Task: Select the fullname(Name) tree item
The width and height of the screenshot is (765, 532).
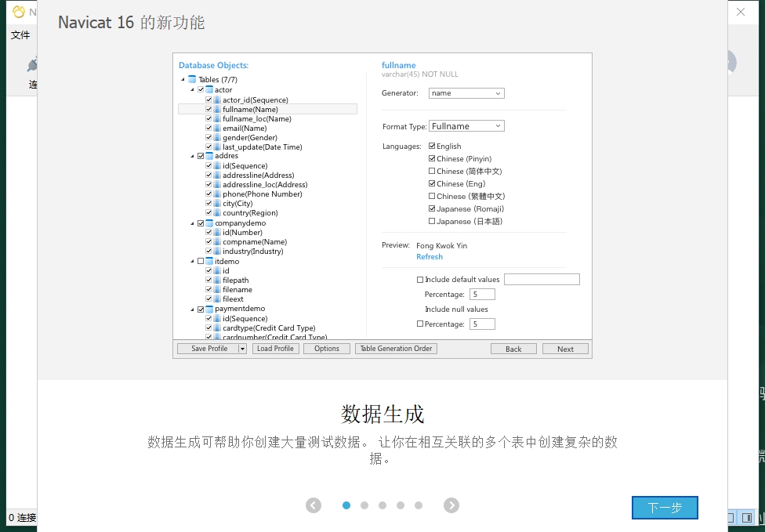Action: tap(250, 110)
